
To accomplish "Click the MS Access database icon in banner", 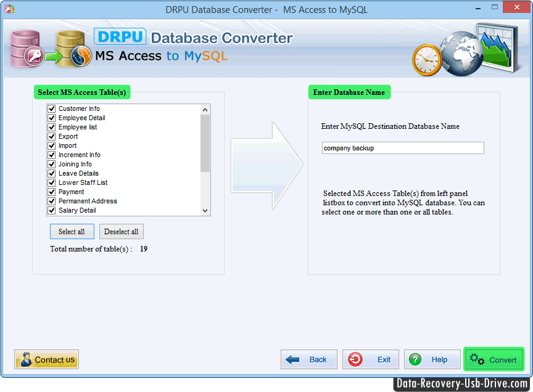I will click(27, 49).
